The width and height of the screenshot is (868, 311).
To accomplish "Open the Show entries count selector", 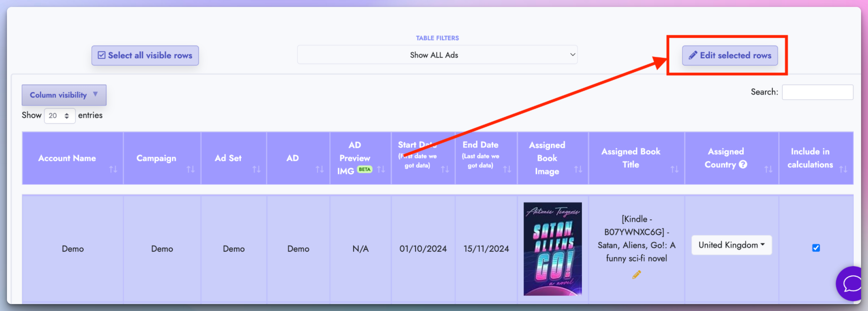I will pos(60,116).
